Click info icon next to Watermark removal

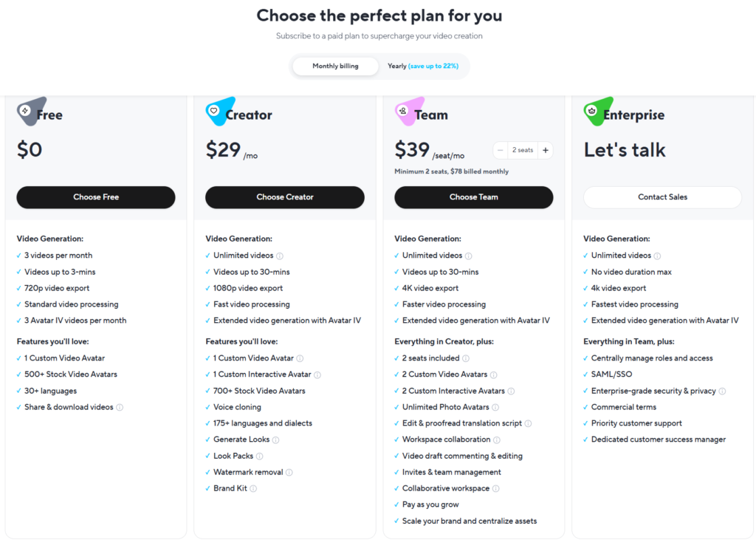pyautogui.click(x=289, y=472)
